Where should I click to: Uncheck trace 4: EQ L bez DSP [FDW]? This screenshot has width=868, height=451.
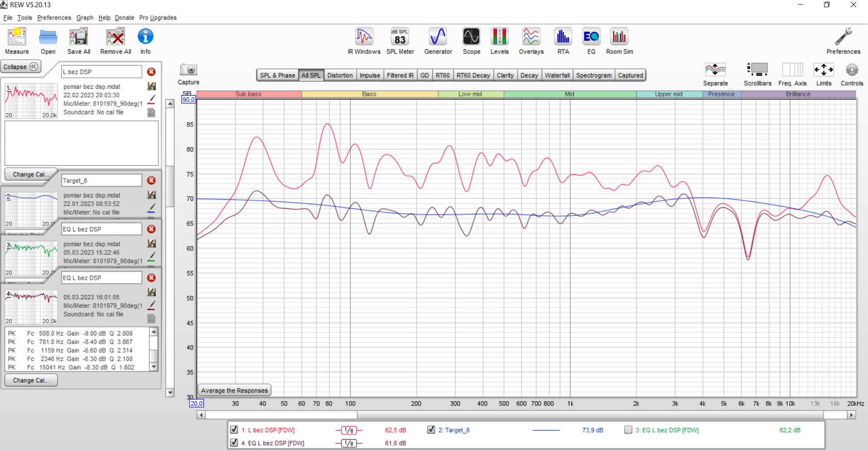234,442
